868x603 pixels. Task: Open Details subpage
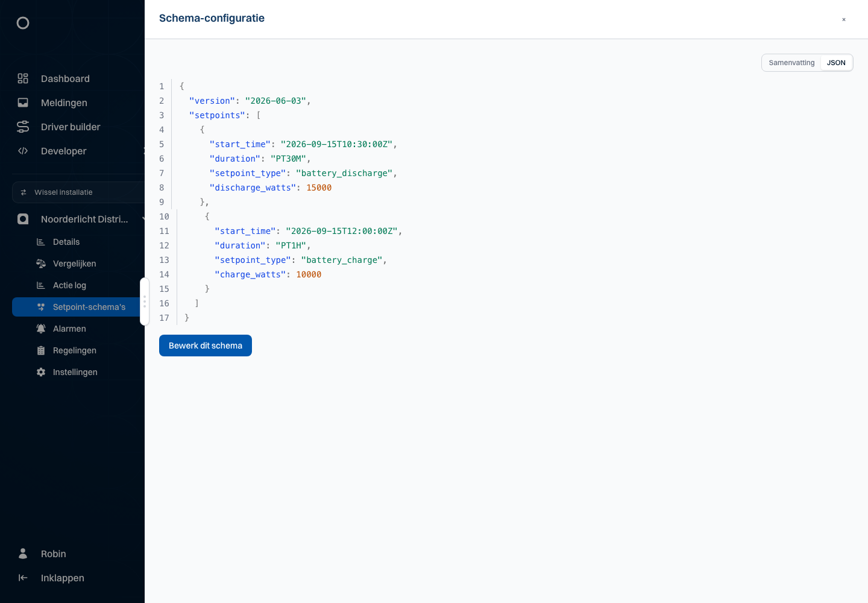66,242
